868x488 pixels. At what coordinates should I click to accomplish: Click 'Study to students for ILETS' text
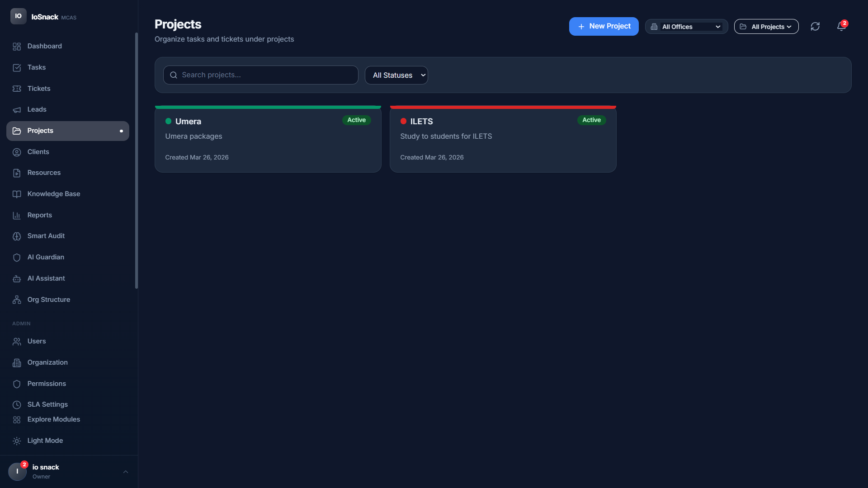point(446,136)
